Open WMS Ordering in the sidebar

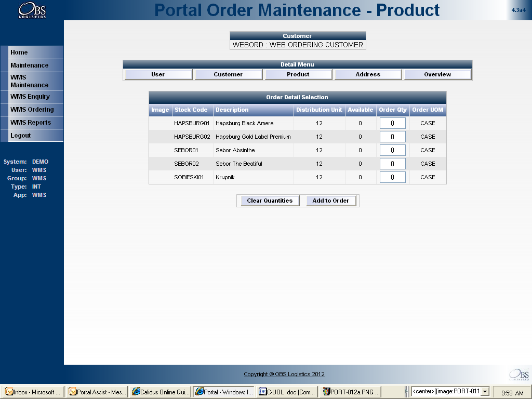32,110
